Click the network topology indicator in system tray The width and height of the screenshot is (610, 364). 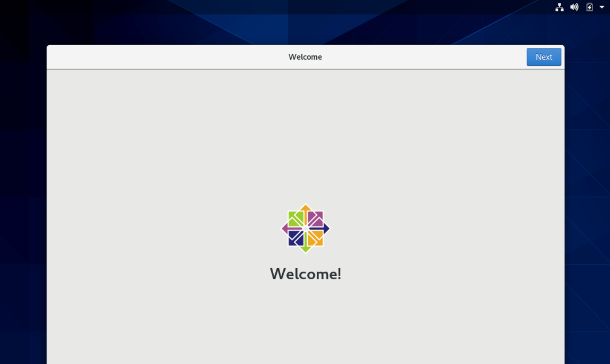[x=559, y=7]
